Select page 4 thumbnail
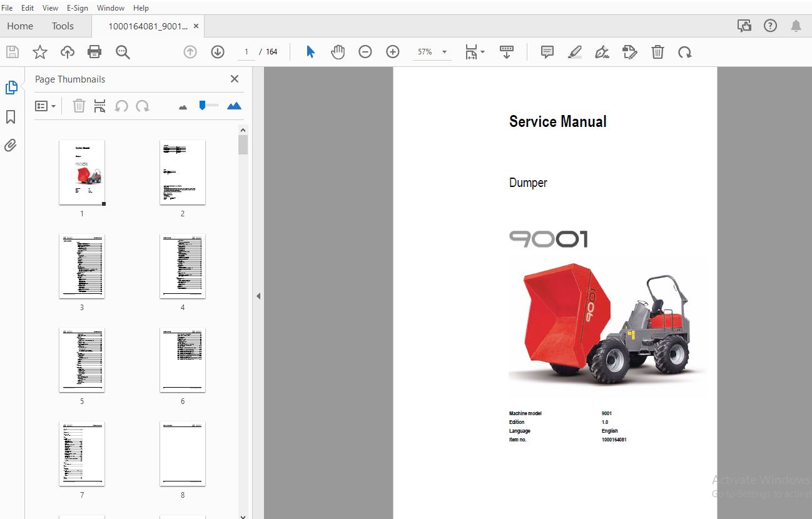This screenshot has height=519, width=812. (183, 266)
